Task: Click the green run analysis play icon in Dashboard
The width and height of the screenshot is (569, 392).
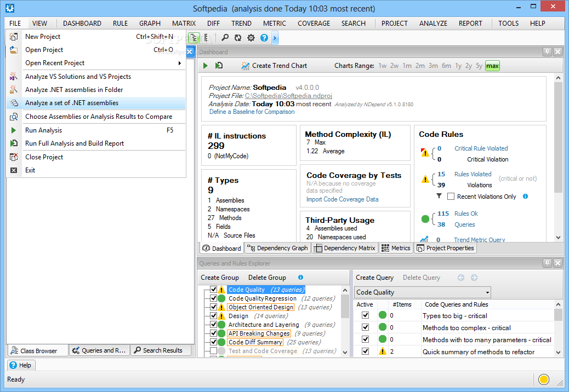Action: (x=206, y=66)
